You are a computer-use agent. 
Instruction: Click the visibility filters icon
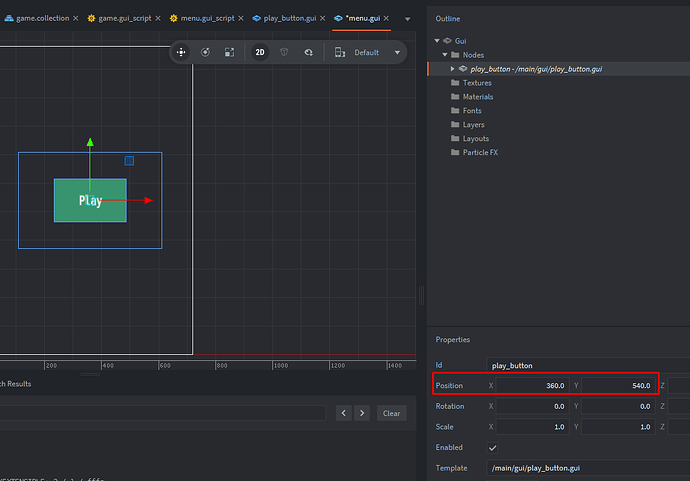click(309, 52)
